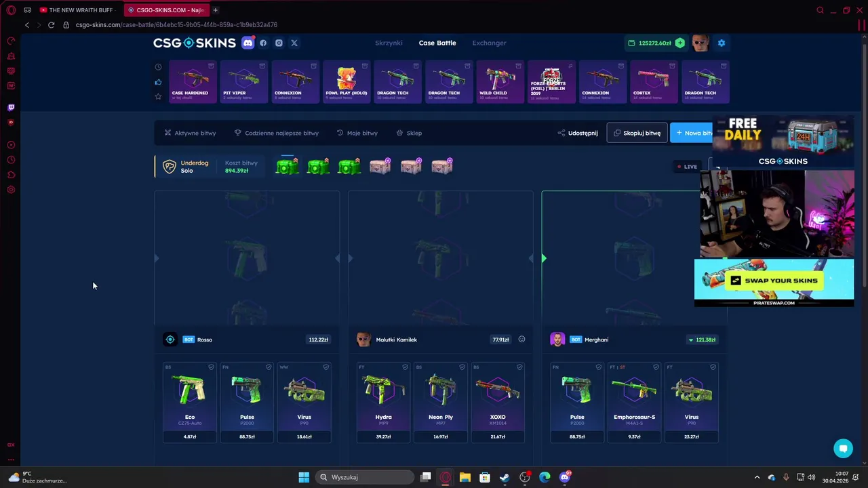This screenshot has height=488, width=868.
Task: Click the user profile avatar in header
Action: tap(701, 43)
